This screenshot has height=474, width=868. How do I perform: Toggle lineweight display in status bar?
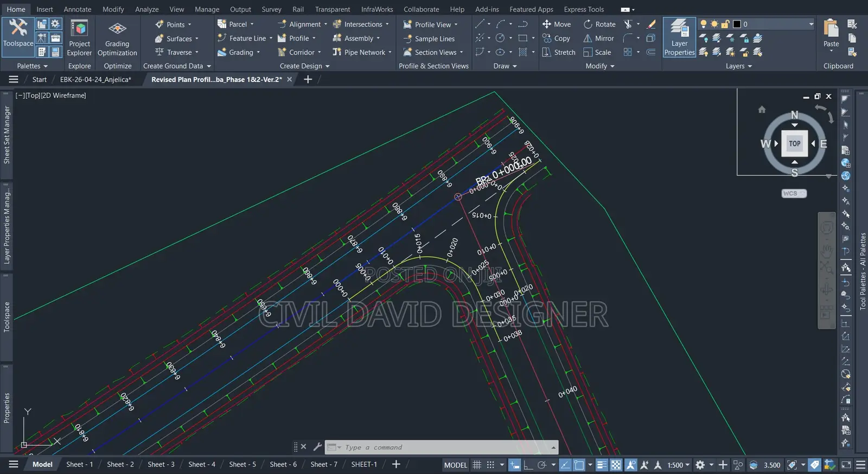[x=602, y=465]
